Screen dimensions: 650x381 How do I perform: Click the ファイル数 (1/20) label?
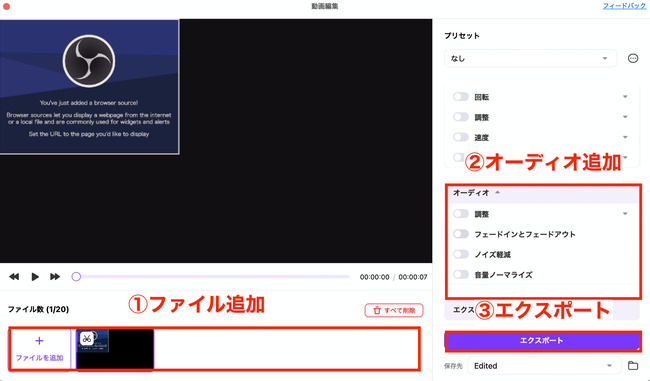(38, 309)
